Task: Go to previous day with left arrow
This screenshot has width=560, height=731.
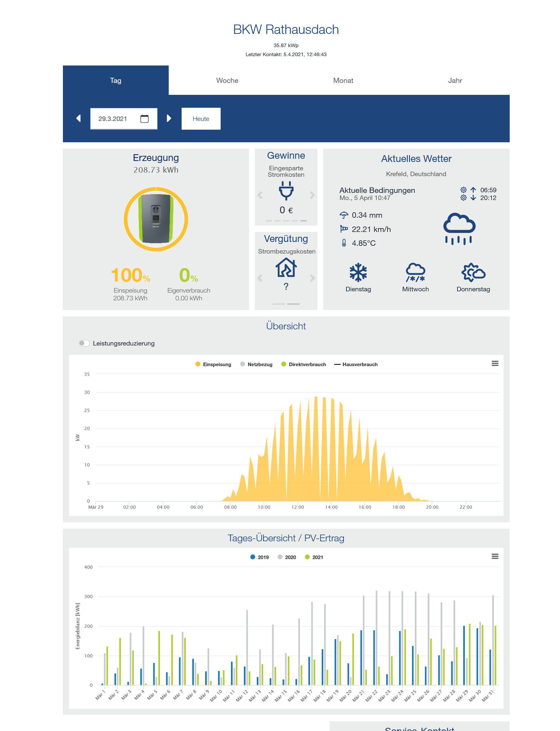Action: tap(79, 118)
